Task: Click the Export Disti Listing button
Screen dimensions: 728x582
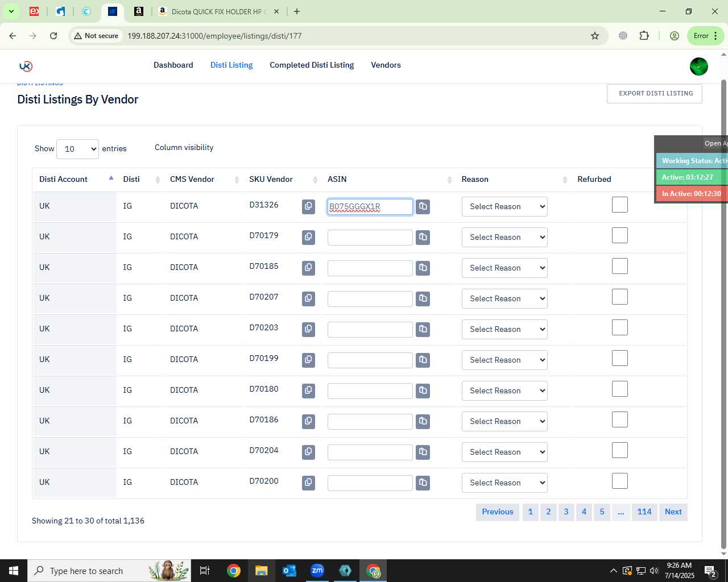Action: coord(655,94)
